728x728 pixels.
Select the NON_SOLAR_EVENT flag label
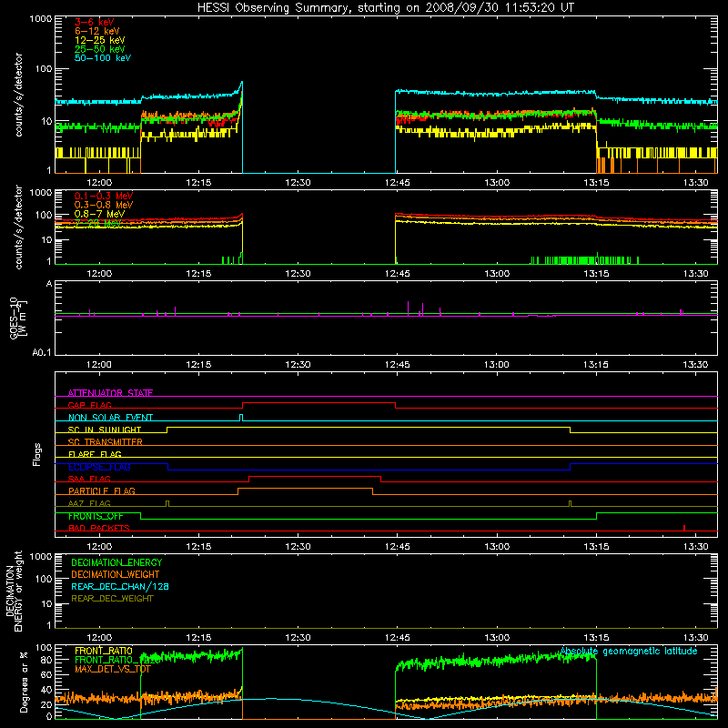[110, 418]
